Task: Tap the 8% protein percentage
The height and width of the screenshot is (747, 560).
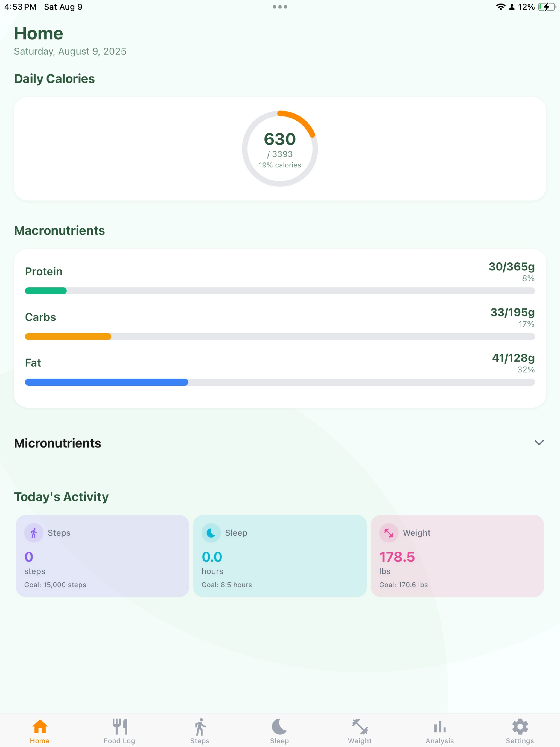Action: point(528,278)
